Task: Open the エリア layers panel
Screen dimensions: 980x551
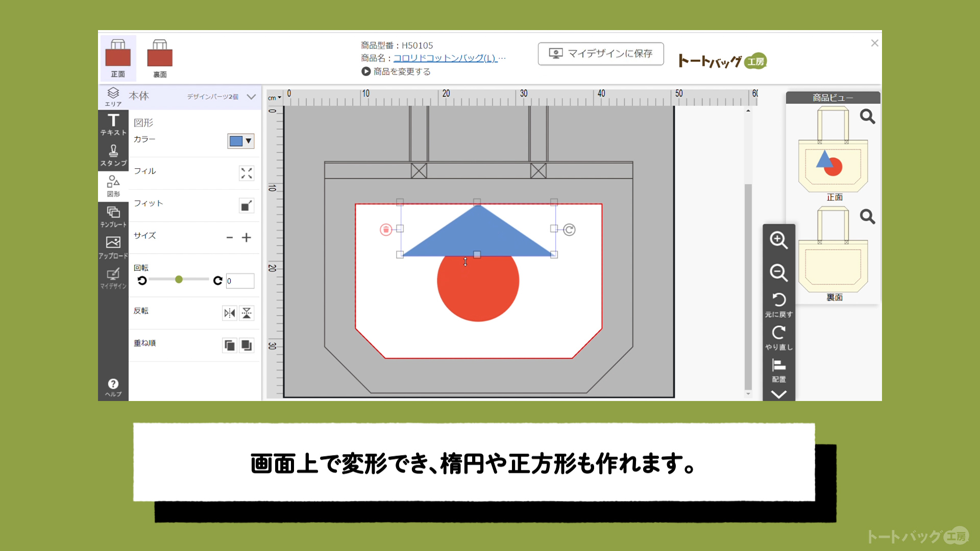Action: pyautogui.click(x=113, y=96)
